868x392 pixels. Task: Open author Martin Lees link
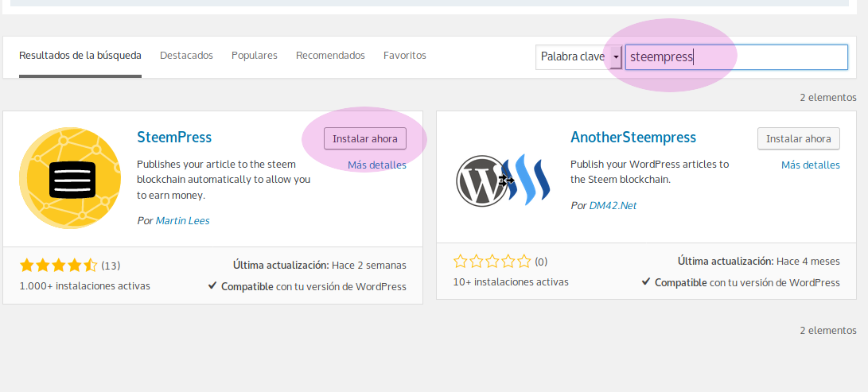(183, 220)
